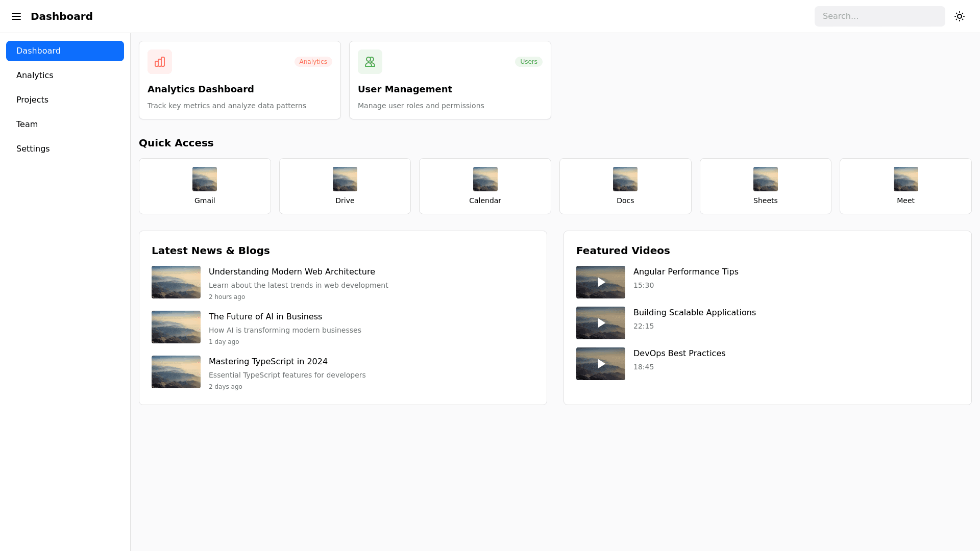This screenshot has width=980, height=551.
Task: Open the Sheets quick access icon
Action: [x=765, y=179]
